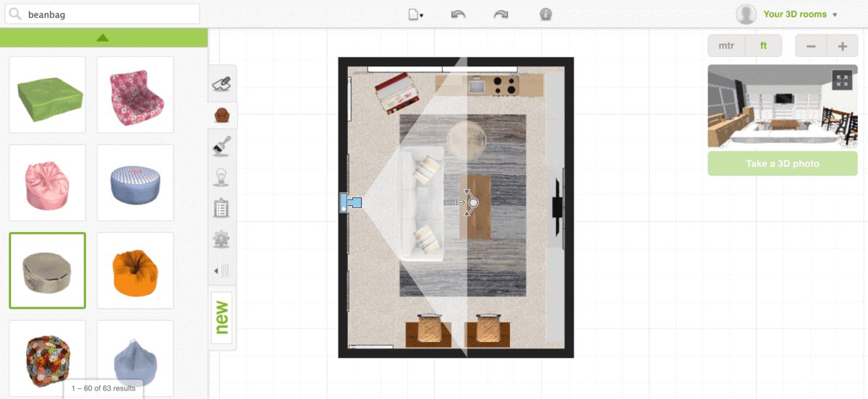Open the furniture armchair tab
The width and height of the screenshot is (868, 399).
coord(222,116)
